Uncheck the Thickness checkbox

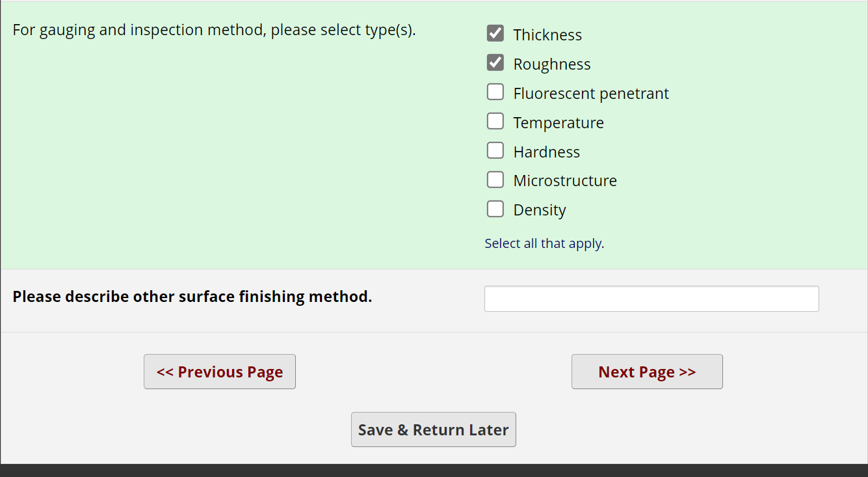pyautogui.click(x=495, y=33)
